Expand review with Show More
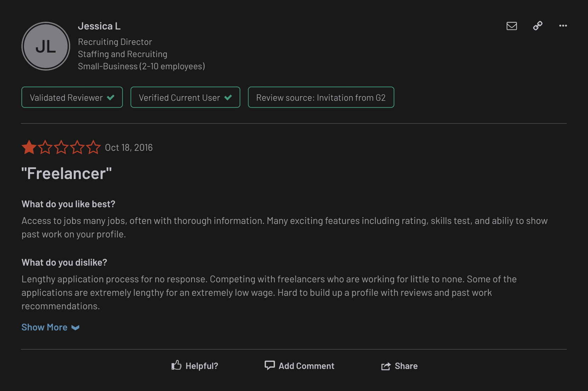Viewport: 588px width, 391px height. click(x=50, y=327)
